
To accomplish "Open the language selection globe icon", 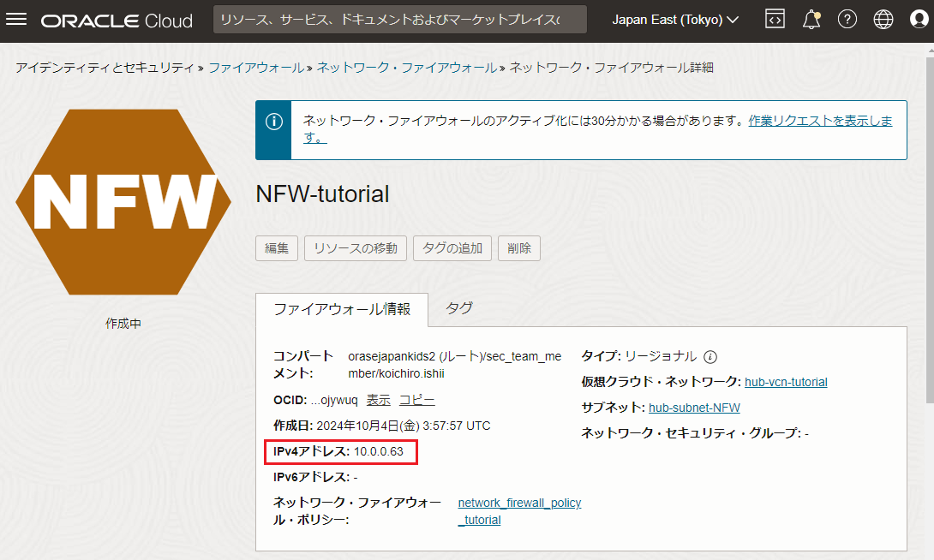I will point(883,19).
